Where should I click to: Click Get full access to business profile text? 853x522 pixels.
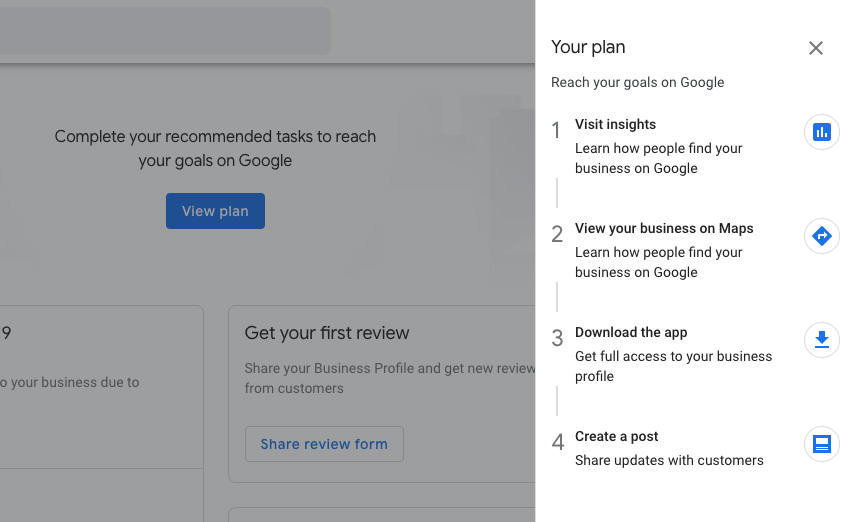(x=673, y=366)
